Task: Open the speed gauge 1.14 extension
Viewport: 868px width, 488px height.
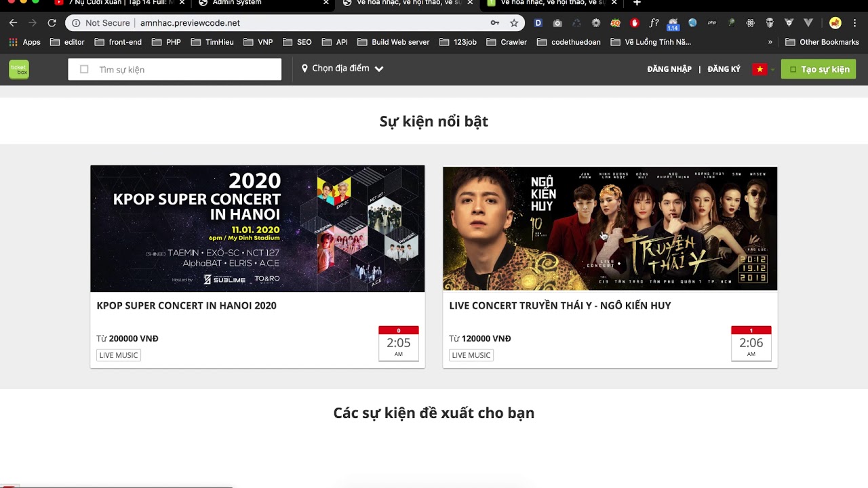Action: 673,24
